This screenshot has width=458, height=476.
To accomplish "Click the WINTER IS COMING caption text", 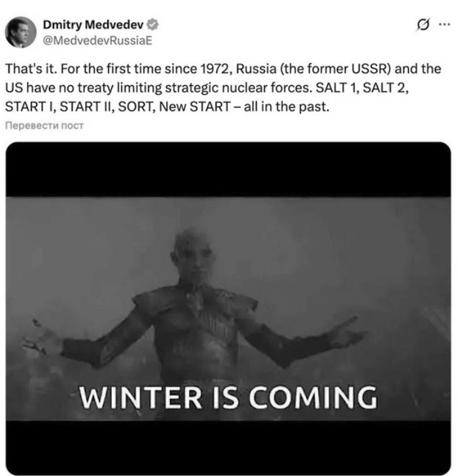I will (x=228, y=398).
